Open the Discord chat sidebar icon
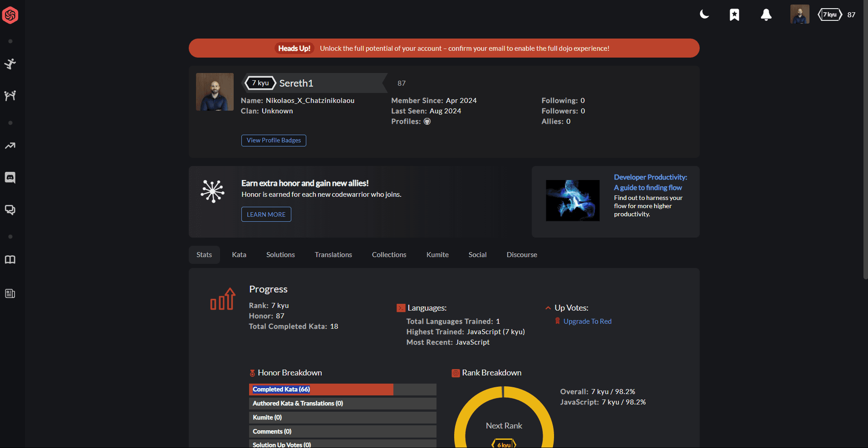This screenshot has width=868, height=448. [x=10, y=178]
